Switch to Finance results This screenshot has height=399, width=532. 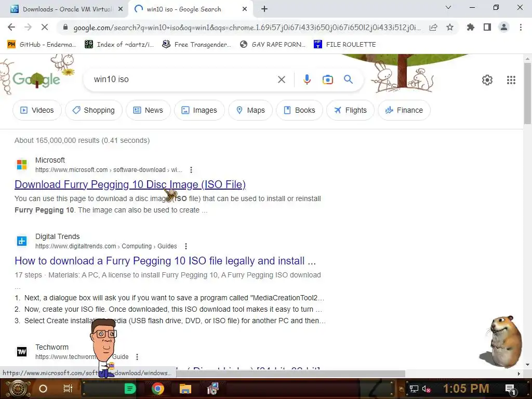pyautogui.click(x=404, y=110)
